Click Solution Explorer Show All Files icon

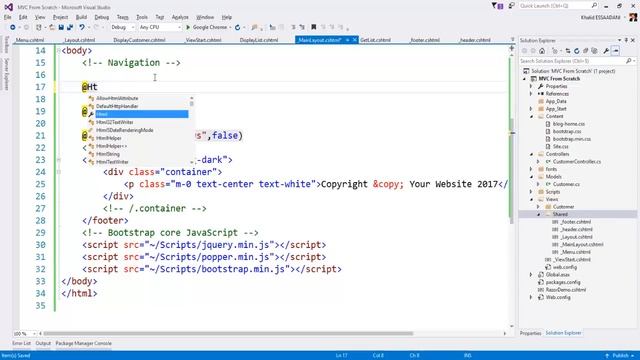click(594, 51)
